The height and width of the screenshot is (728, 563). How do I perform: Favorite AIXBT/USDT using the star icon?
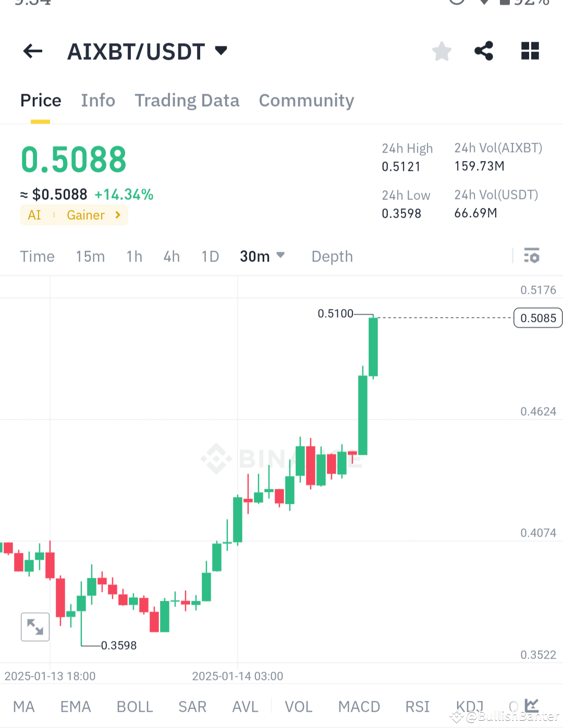pos(442,51)
